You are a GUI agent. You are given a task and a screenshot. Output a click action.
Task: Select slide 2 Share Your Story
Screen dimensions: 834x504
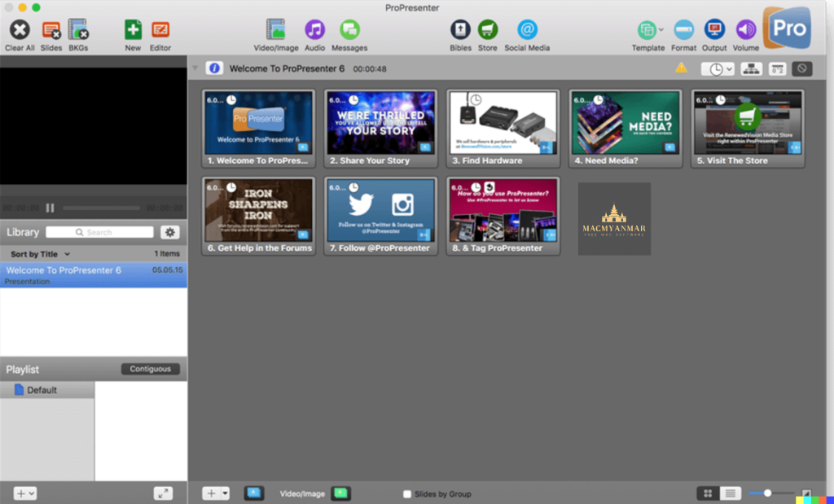(x=381, y=129)
